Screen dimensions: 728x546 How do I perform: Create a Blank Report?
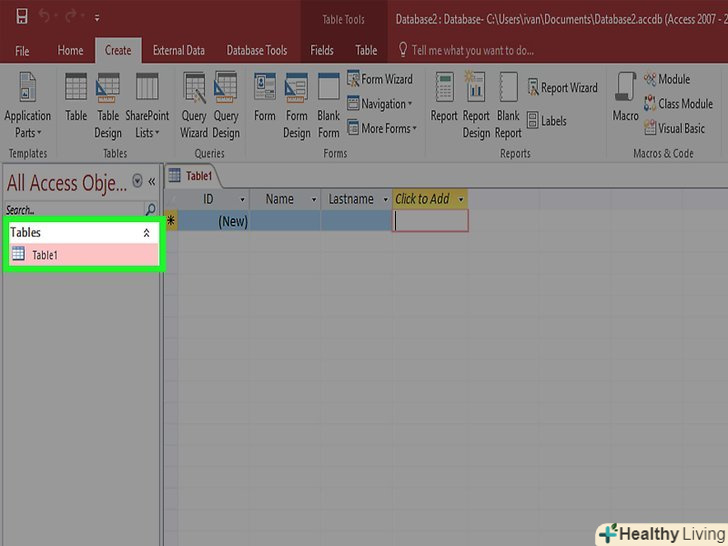[x=508, y=105]
